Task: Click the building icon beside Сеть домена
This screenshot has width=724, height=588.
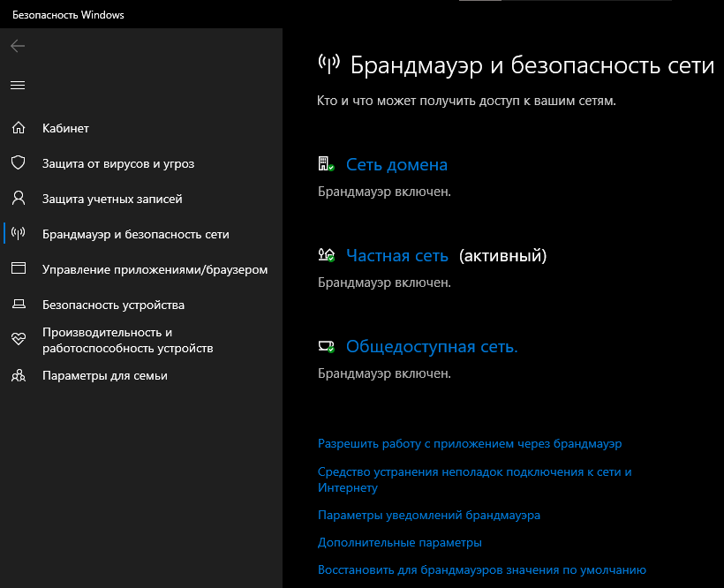Action: [x=326, y=164]
